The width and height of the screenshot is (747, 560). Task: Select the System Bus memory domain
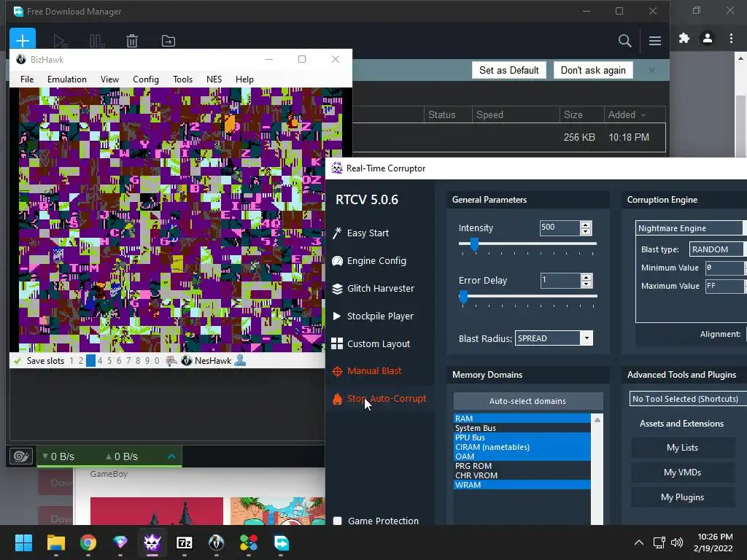(x=522, y=428)
